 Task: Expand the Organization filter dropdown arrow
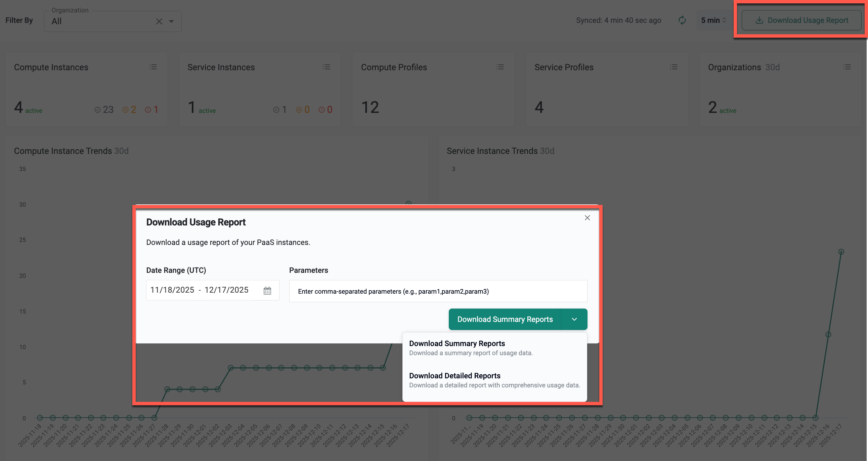coord(171,21)
